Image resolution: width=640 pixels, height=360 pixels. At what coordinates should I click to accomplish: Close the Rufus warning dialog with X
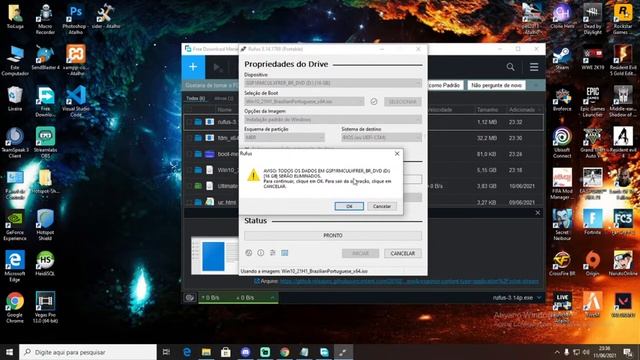point(397,153)
